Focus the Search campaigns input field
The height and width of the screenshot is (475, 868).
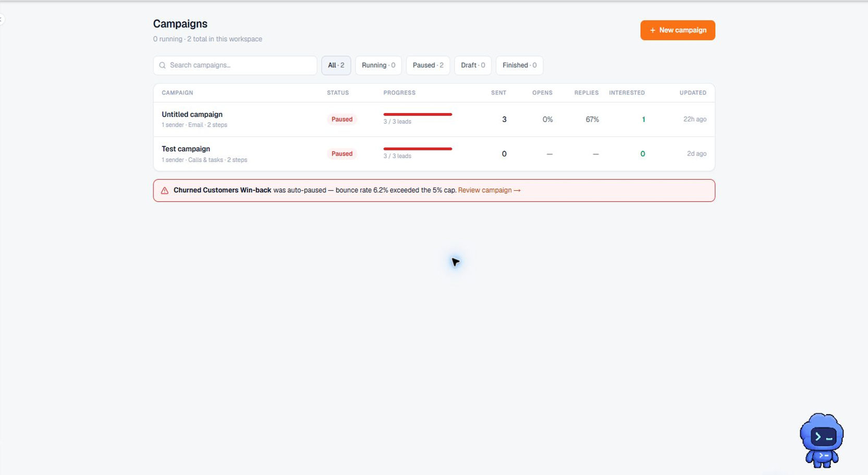tap(235, 65)
